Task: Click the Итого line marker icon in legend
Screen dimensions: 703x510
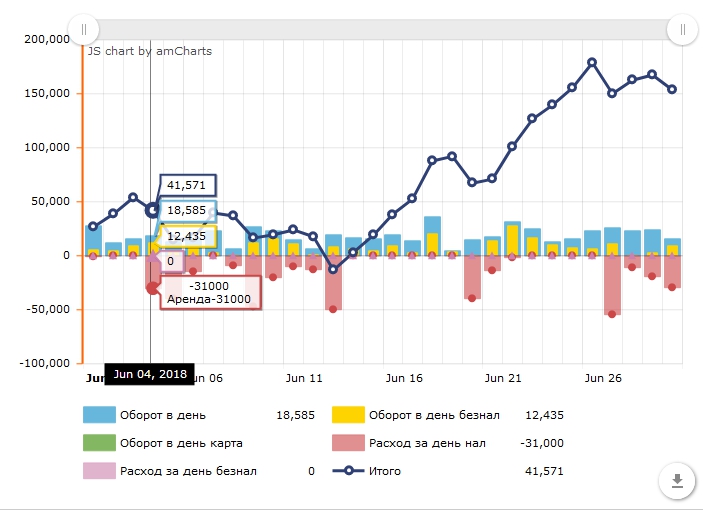Action: tap(348, 471)
